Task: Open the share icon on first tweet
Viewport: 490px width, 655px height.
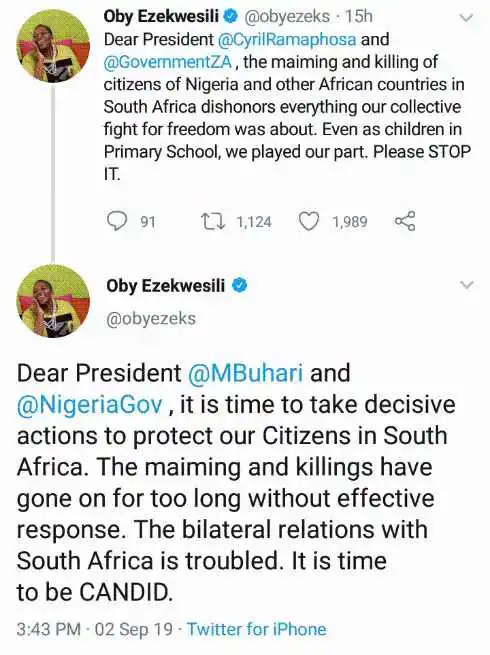Action: [x=405, y=221]
